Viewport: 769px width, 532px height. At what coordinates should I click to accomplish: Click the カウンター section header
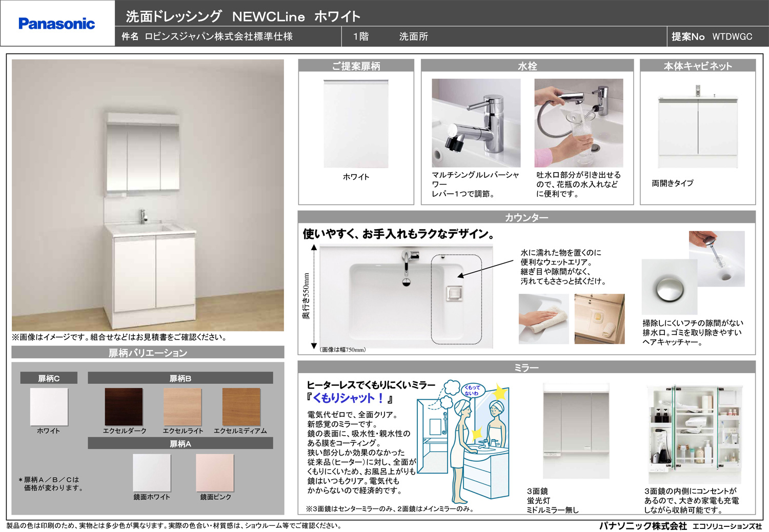527,217
